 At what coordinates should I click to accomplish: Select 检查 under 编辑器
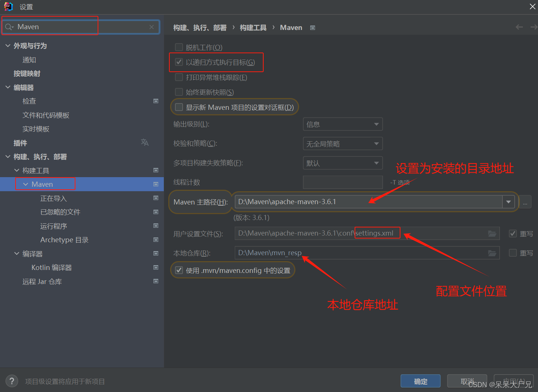(29, 101)
